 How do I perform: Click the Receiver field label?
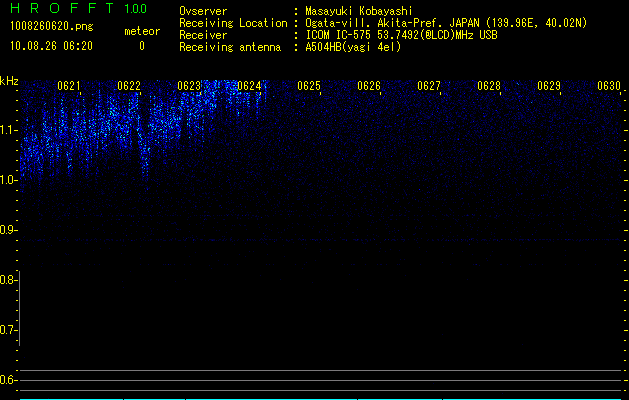[203, 35]
